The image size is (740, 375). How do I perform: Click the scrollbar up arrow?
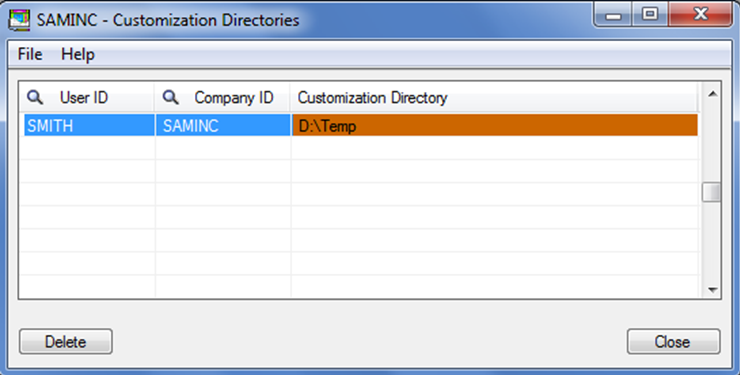(712, 94)
